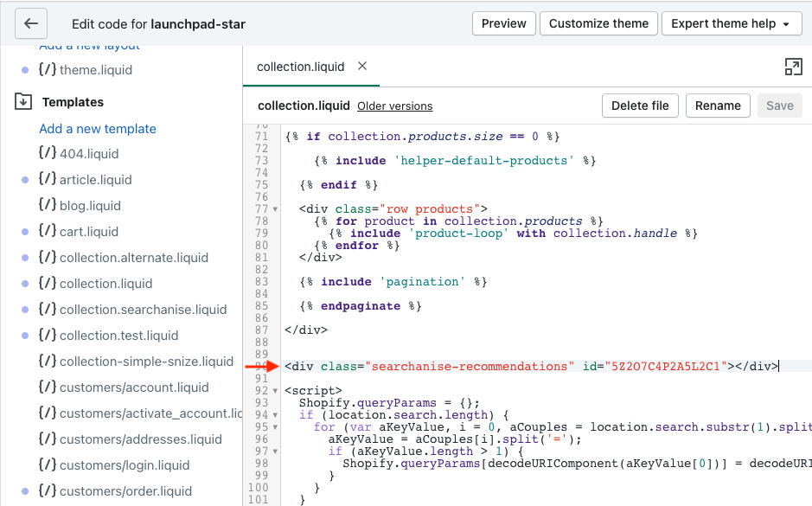
Task: Click the 'product-loop' include line
Action: pos(513,233)
